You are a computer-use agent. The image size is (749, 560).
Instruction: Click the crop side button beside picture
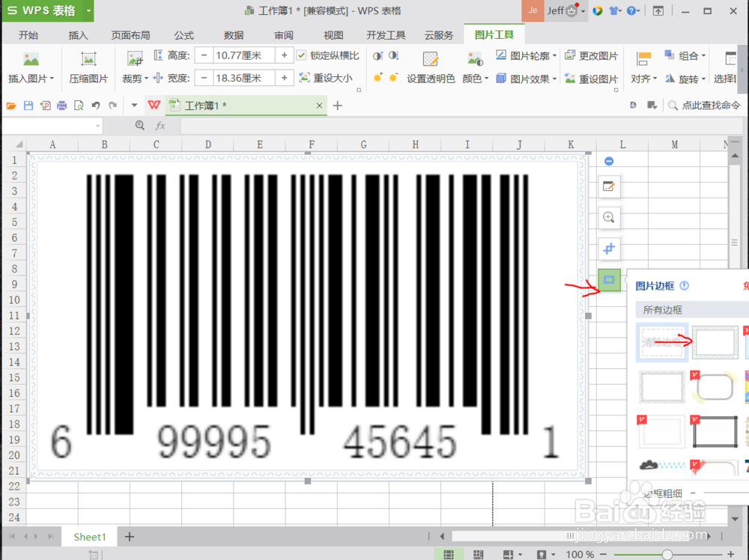(x=609, y=249)
